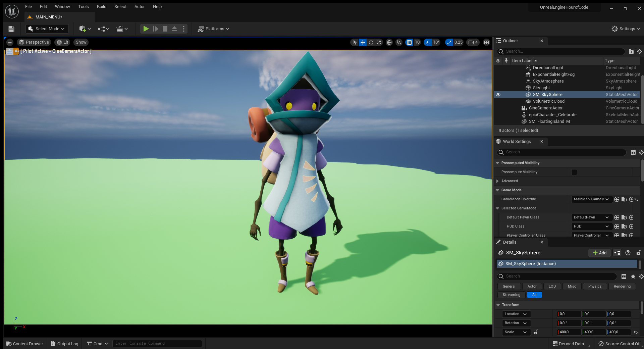Select the MAIN_MENU level tab
The height and width of the screenshot is (349, 644).
click(49, 17)
